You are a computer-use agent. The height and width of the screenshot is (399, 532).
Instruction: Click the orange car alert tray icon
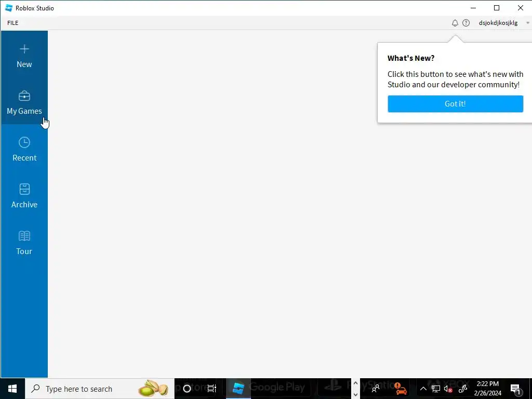click(401, 389)
